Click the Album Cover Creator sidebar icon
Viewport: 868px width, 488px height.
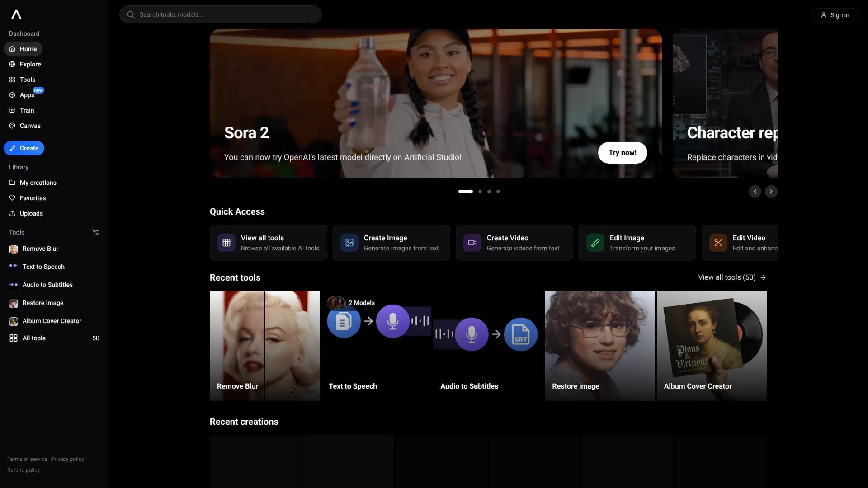14,321
